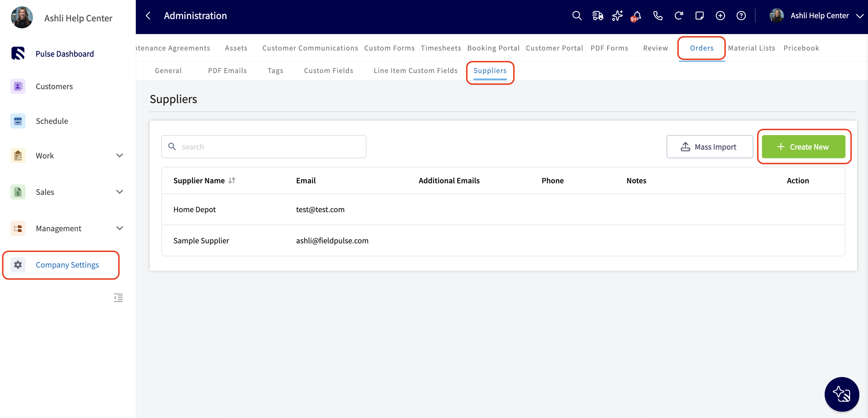Click the Email column header

[x=306, y=180]
